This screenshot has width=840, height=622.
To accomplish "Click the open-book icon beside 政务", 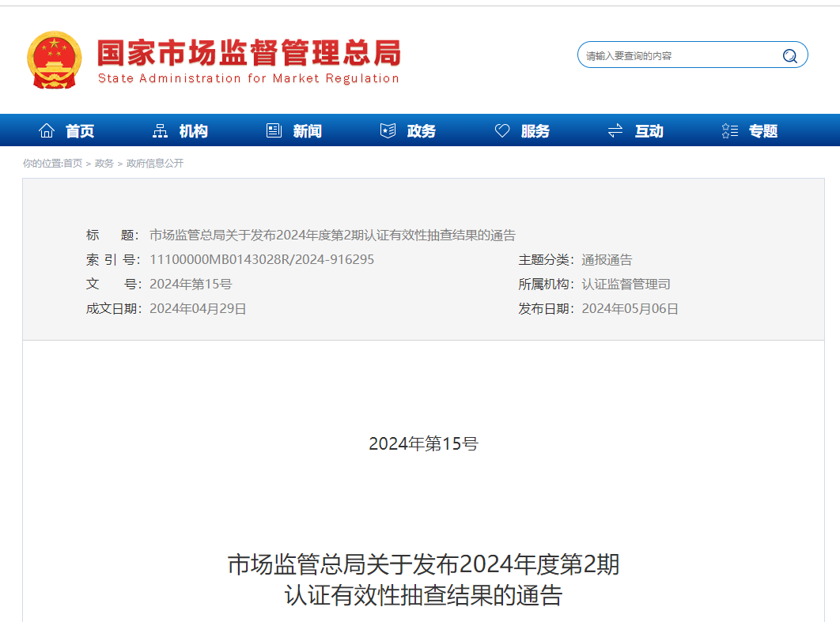I will click(x=387, y=130).
